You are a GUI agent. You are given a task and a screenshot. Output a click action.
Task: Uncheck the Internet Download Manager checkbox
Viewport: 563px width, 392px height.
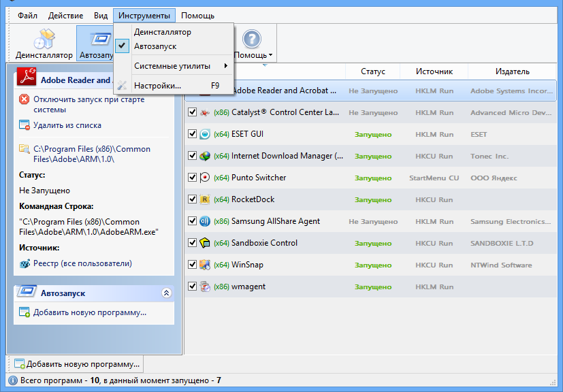point(192,156)
